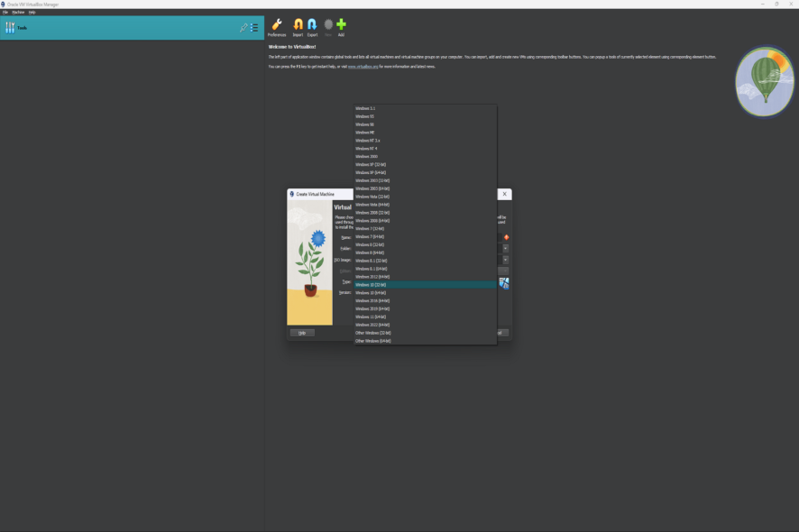The width and height of the screenshot is (799, 532).
Task: Click the Export appliance toolbar icon
Action: 311,24
